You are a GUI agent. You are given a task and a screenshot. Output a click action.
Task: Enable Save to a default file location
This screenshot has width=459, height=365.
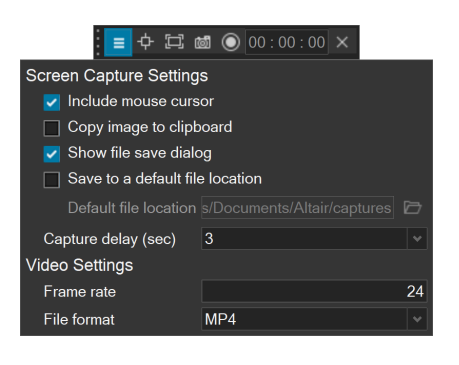(52, 180)
